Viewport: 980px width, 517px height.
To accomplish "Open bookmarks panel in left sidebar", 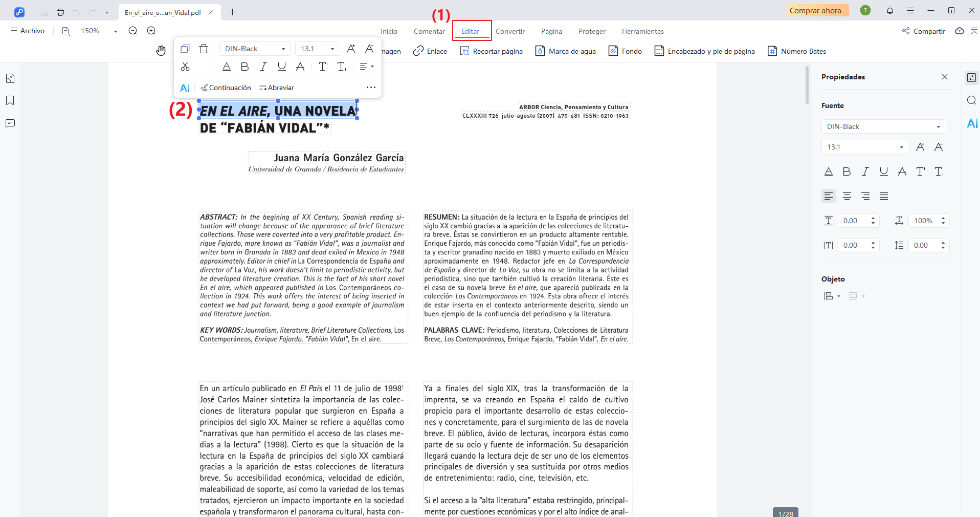I will tap(10, 101).
